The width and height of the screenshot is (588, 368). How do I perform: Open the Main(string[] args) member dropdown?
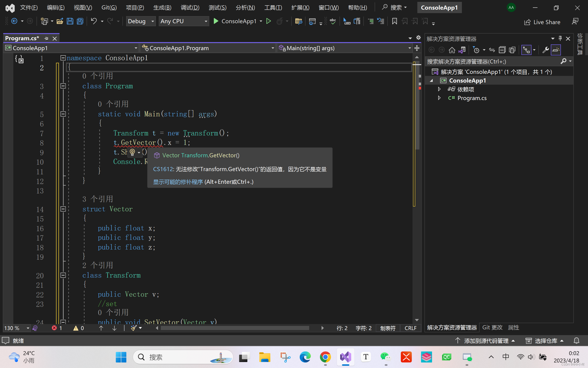coord(345,48)
